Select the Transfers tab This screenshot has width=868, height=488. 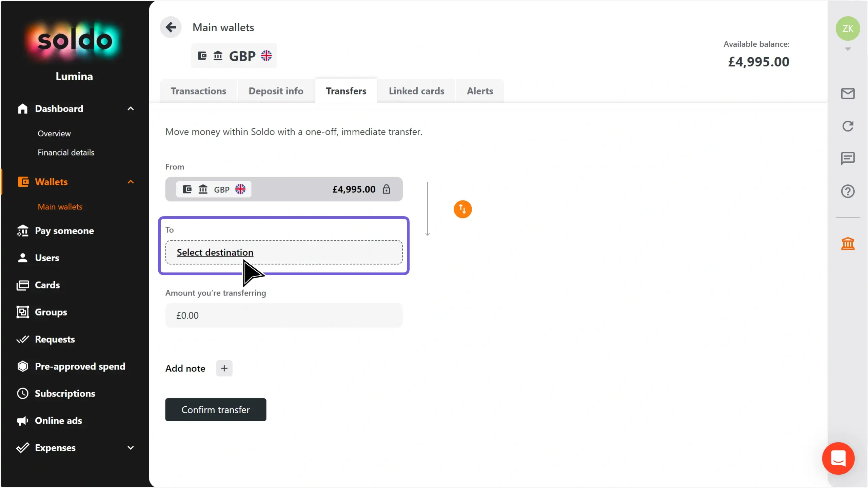point(346,91)
